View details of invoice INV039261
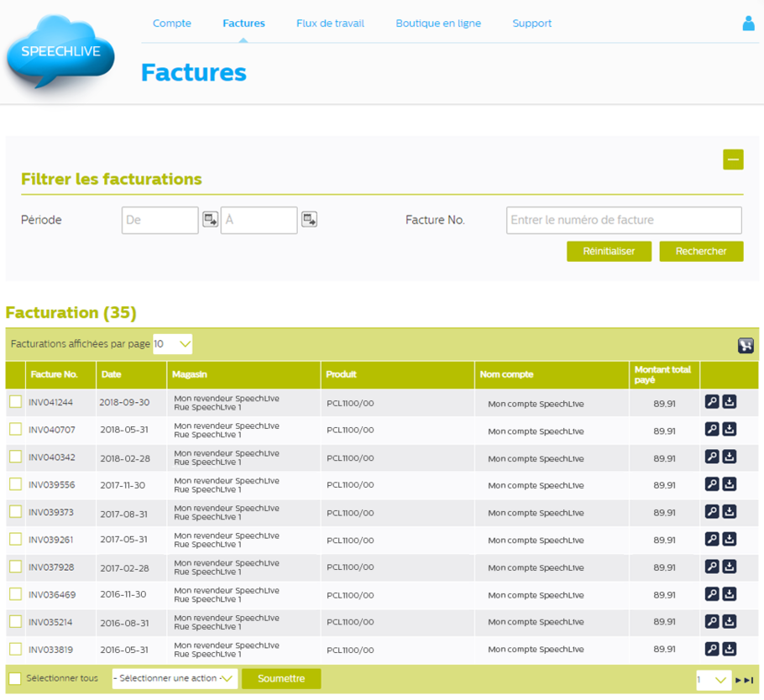The width and height of the screenshot is (764, 700). pyautogui.click(x=712, y=539)
